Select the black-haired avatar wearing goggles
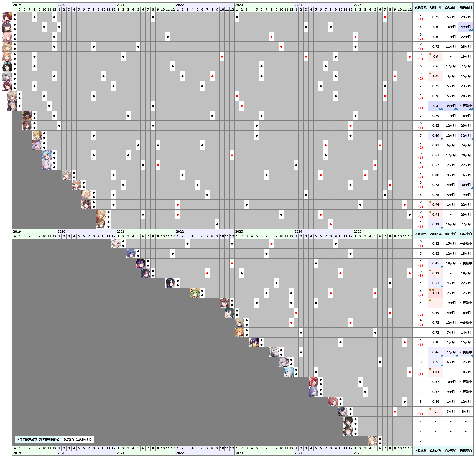The width and height of the screenshot is (476, 458). [x=7, y=66]
